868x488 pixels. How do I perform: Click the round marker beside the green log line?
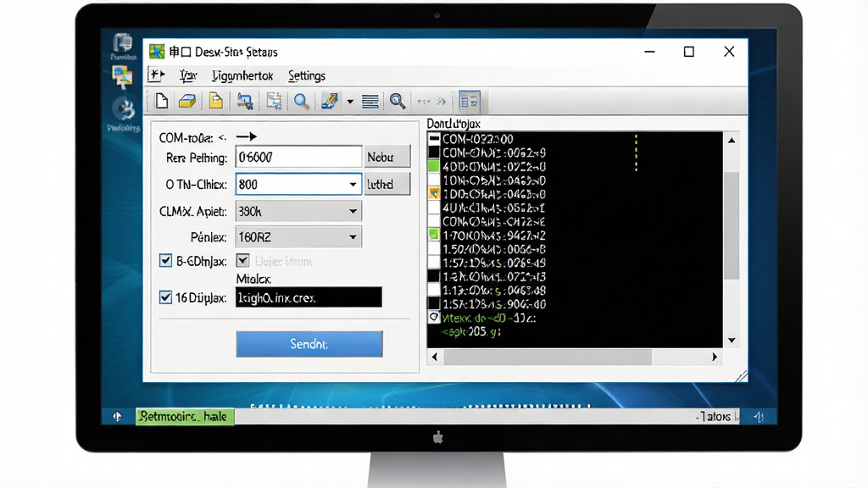434,317
